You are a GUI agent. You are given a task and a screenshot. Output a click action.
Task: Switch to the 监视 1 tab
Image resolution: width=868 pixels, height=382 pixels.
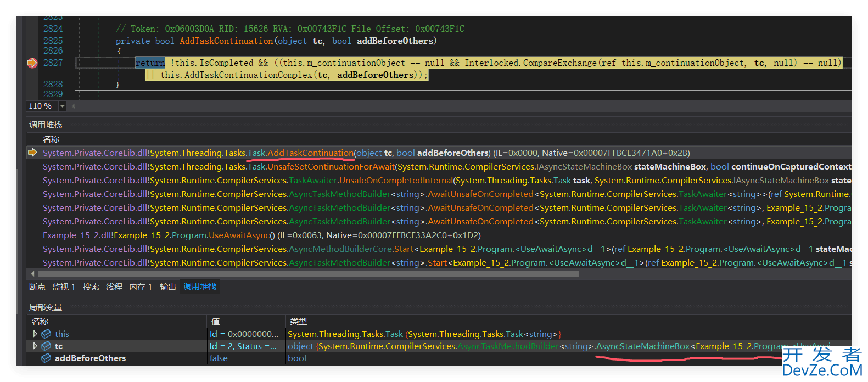64,286
